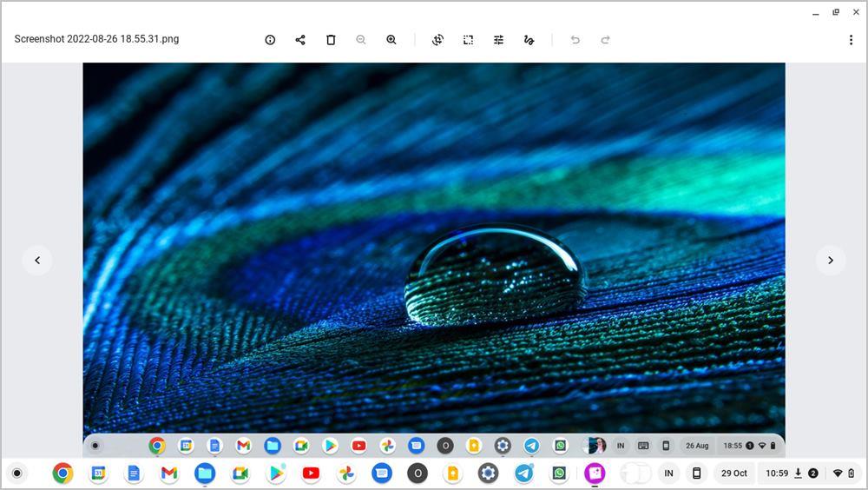Select the Annotate drawing tool
The height and width of the screenshot is (490, 868).
(x=529, y=40)
